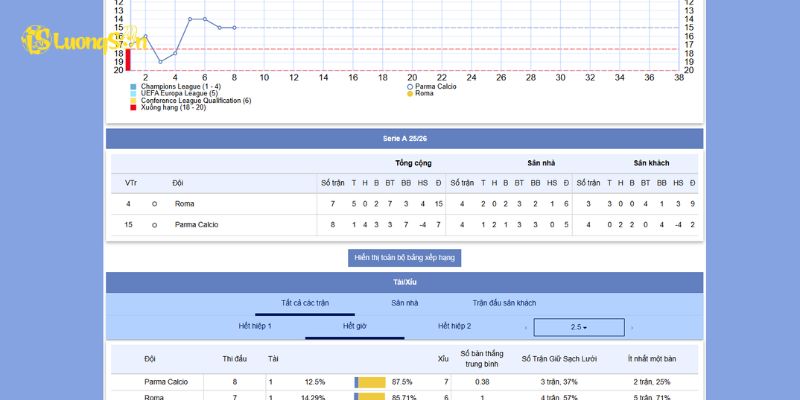Viewport: 800px width, 400px height.
Task: Click the red Xuống hạng legend square
Action: click(133, 107)
